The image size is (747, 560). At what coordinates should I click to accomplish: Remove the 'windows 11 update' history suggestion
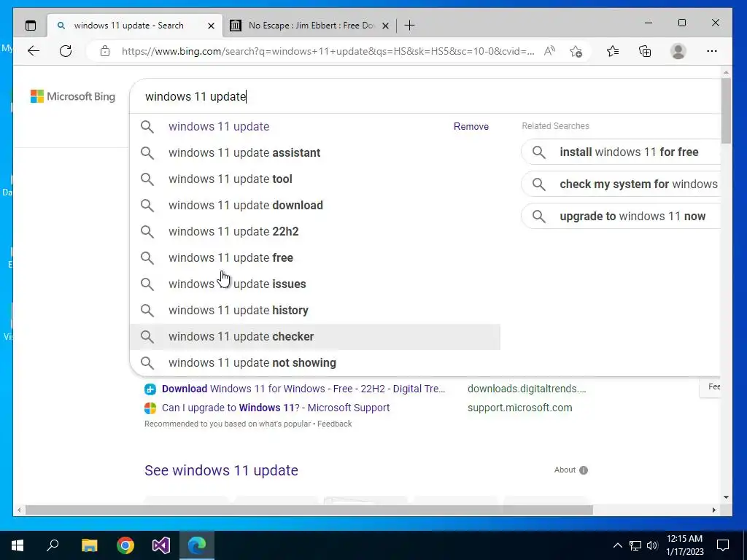click(471, 127)
